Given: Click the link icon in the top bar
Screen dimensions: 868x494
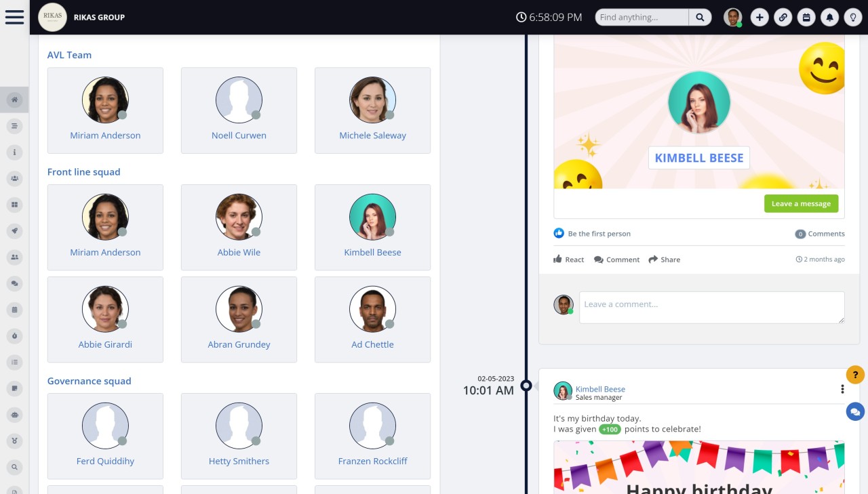Looking at the screenshot, I should coord(783,17).
